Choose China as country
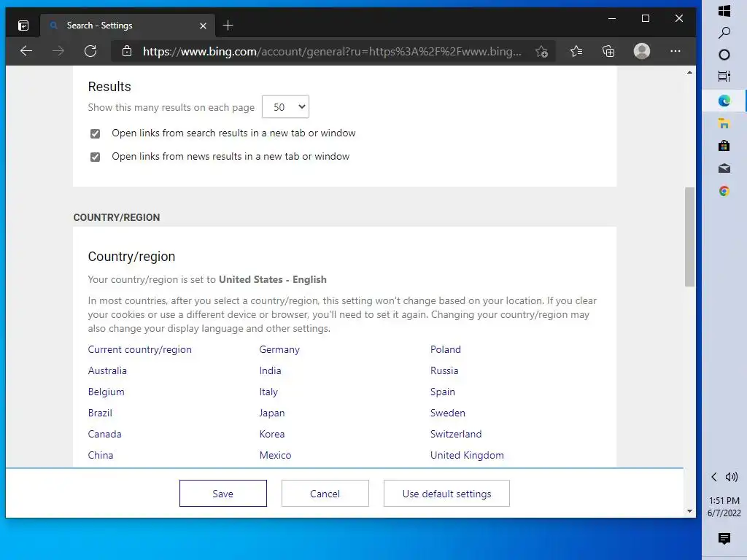The image size is (747, 560). click(101, 455)
